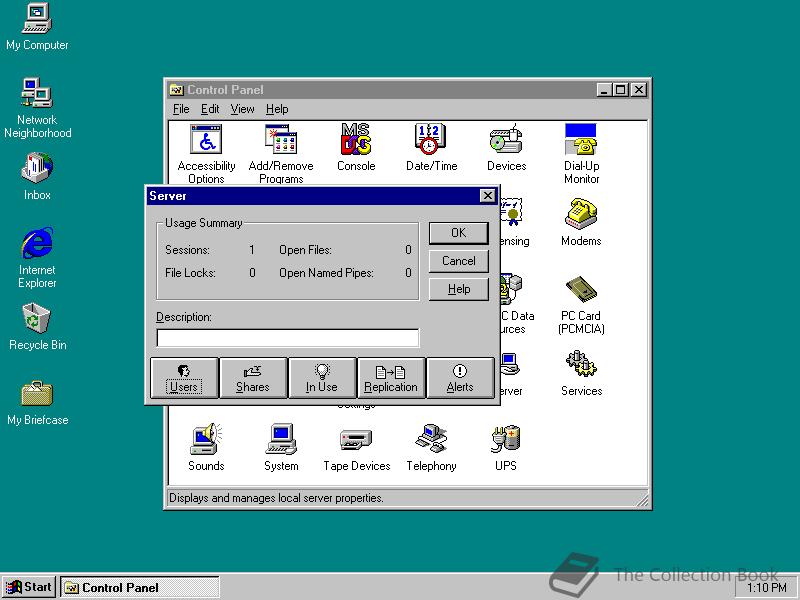Select the Devices icon
Image resolution: width=800 pixels, height=600 pixels.
(506, 139)
